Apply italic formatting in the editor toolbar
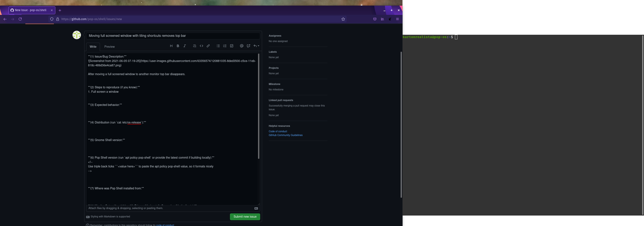Screen dimensions: 644x226 click(x=184, y=46)
